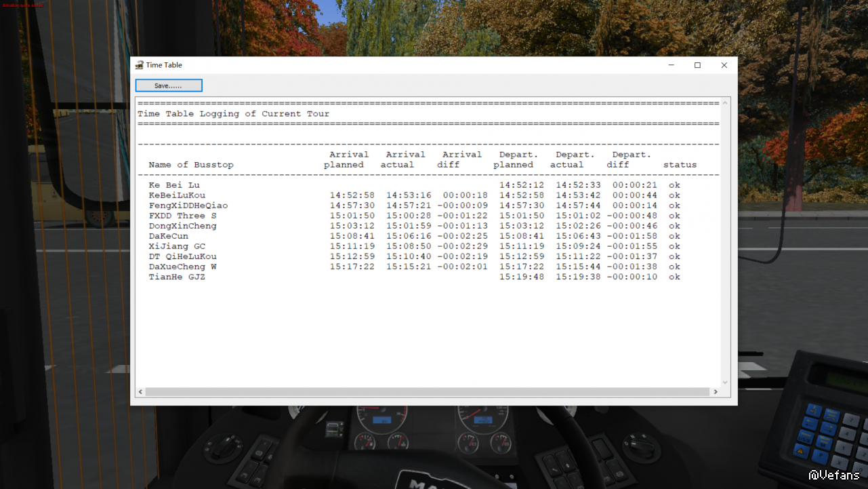The height and width of the screenshot is (489, 868).
Task: Click the actual arrival time '14:53:16'
Action: 409,195
